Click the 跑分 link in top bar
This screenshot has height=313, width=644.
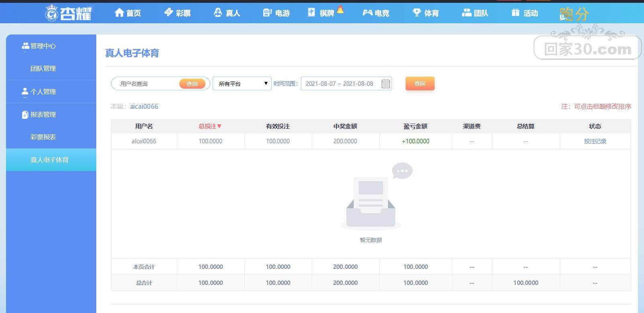pos(574,14)
